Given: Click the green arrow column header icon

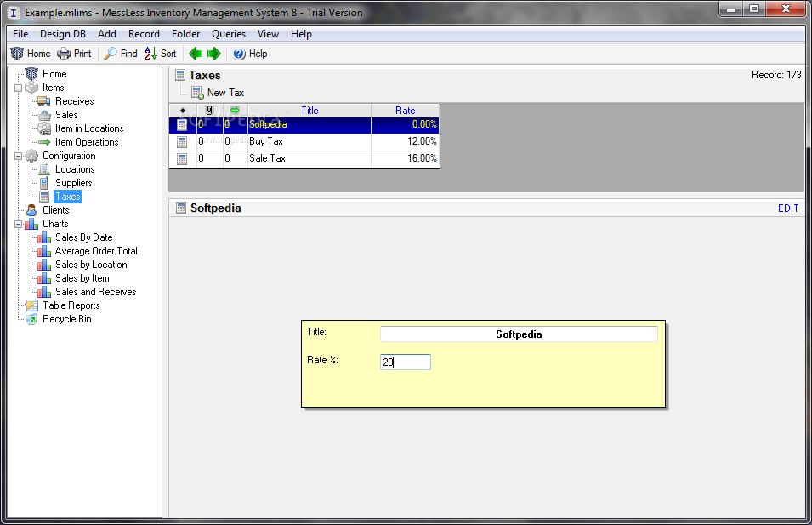Looking at the screenshot, I should [x=235, y=110].
